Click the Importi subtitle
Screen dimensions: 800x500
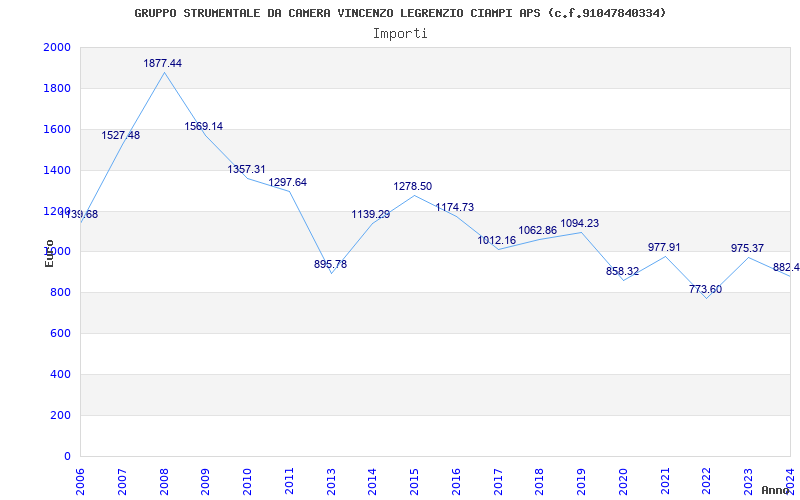[x=400, y=34]
